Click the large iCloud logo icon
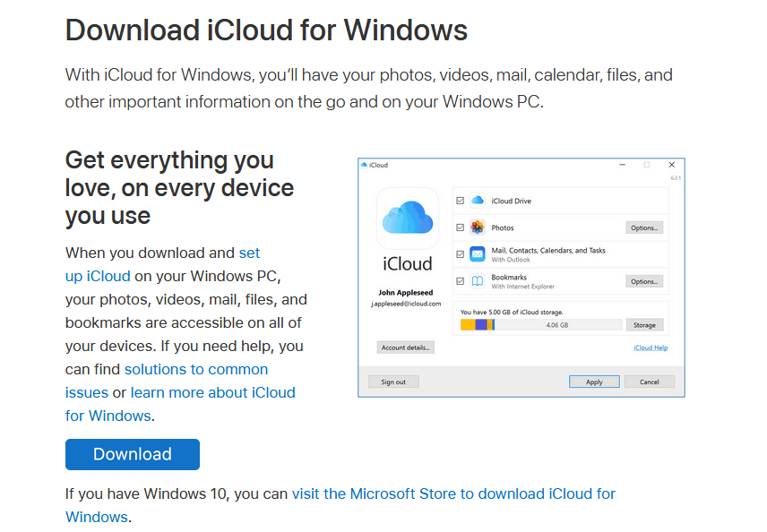The width and height of the screenshot is (767, 532). (408, 218)
